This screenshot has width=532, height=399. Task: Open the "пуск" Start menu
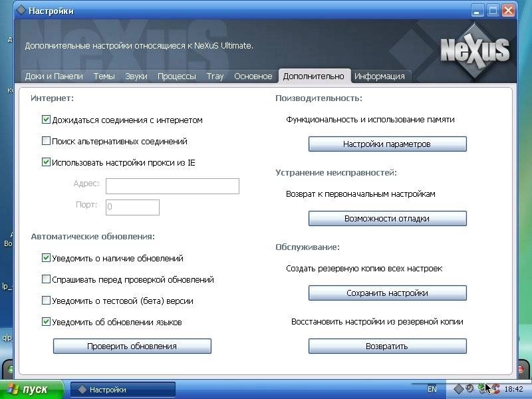pos(31,390)
